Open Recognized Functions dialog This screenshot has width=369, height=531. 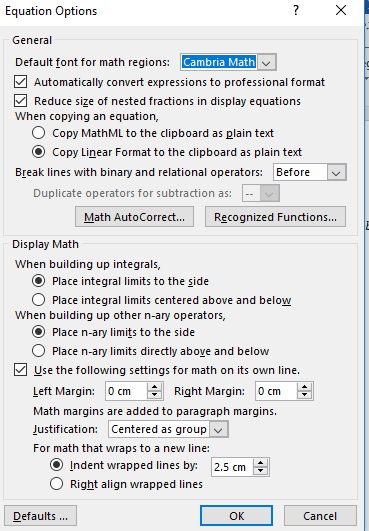point(275,217)
